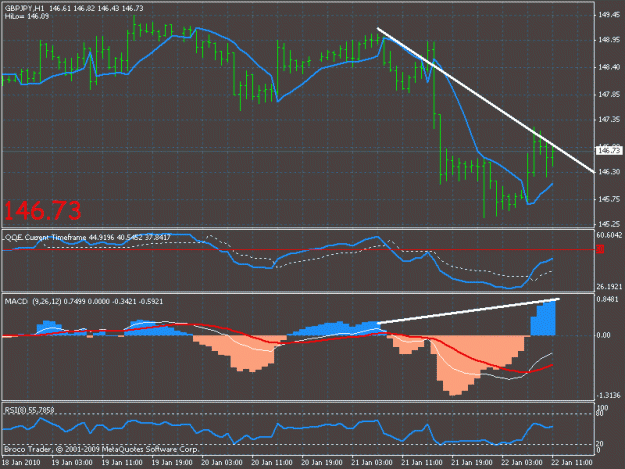625x469 pixels.
Task: Click the 21 Jan 03:00 time axis label
Action: [372, 463]
